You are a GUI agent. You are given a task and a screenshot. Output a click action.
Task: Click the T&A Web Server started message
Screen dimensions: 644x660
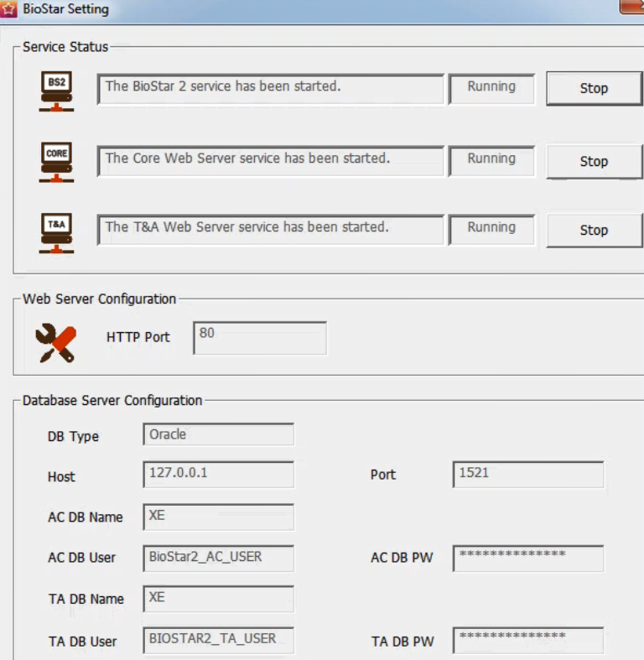[271, 230]
